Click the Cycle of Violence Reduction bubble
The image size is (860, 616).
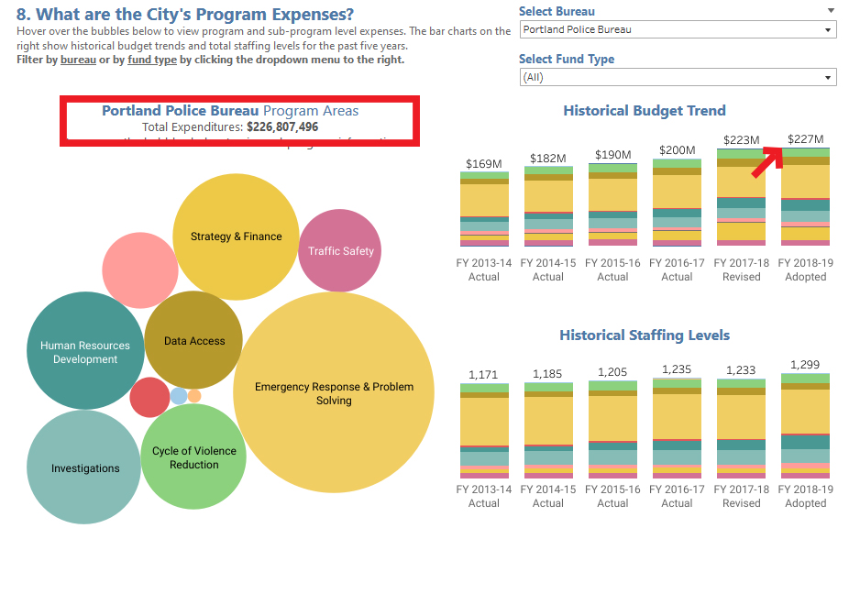click(x=193, y=456)
